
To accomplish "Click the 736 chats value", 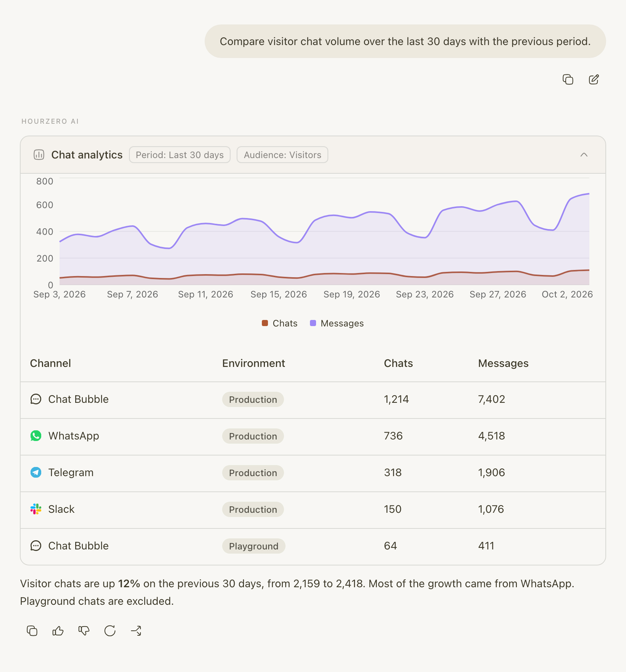I will pyautogui.click(x=394, y=436).
